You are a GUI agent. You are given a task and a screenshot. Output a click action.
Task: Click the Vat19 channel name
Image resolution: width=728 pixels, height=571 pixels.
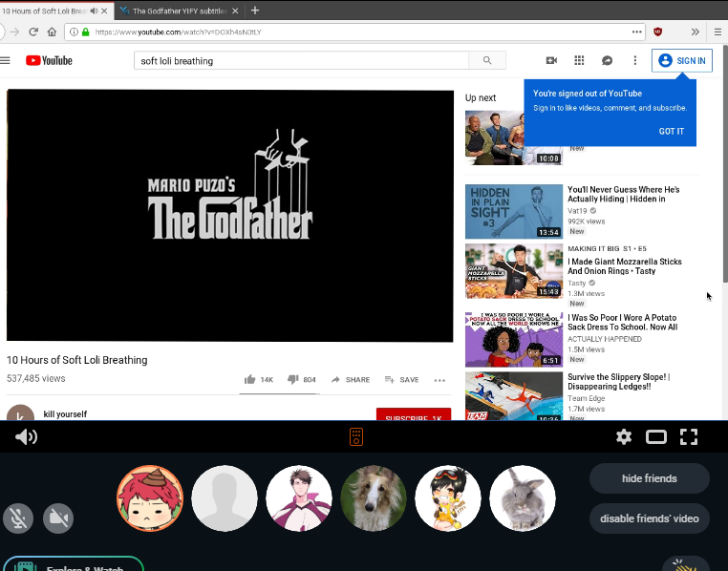coord(577,211)
